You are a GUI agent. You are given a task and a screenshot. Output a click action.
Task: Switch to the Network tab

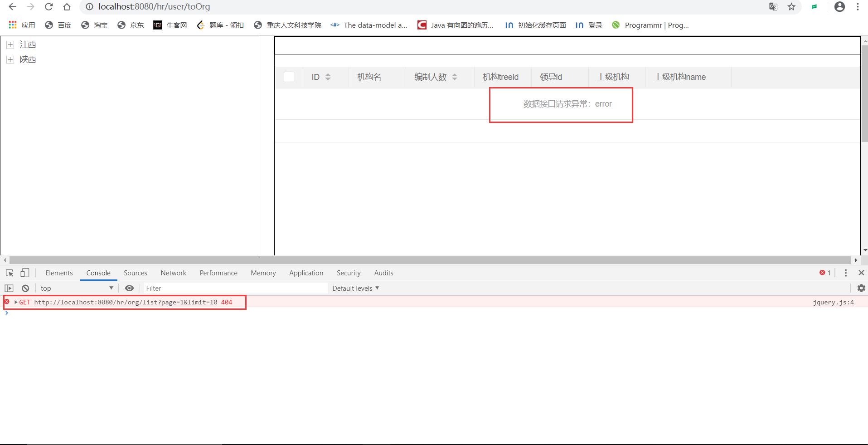174,273
